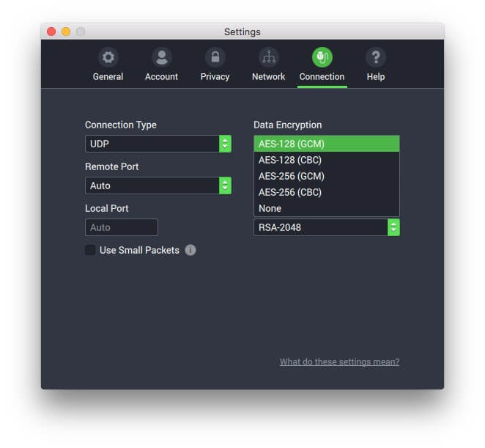Click the Use Small Packets label

coord(139,250)
